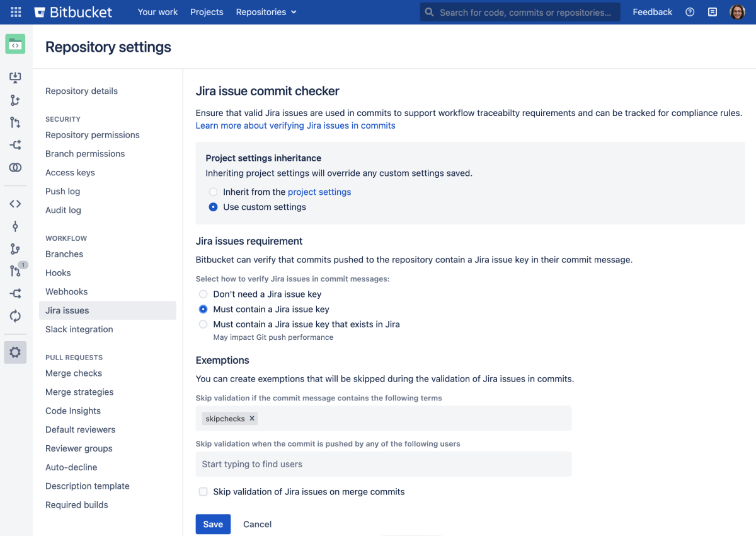Click the Create fork sidebar icon

coord(15,145)
